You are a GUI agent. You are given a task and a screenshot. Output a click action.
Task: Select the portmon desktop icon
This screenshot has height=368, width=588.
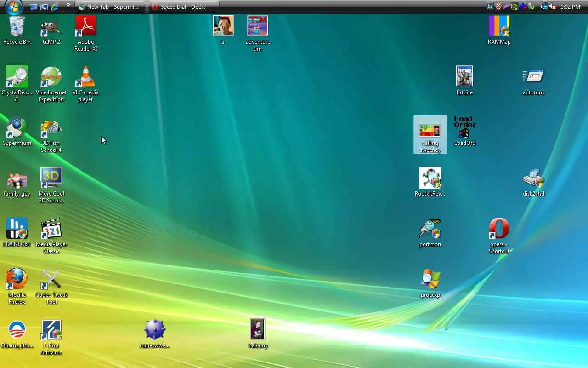click(x=430, y=233)
